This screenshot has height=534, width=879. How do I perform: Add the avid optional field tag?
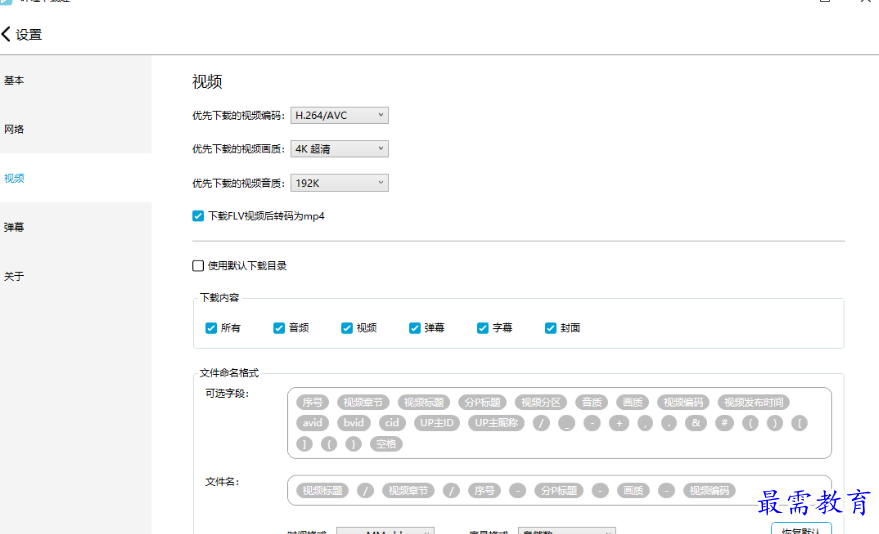[312, 423]
